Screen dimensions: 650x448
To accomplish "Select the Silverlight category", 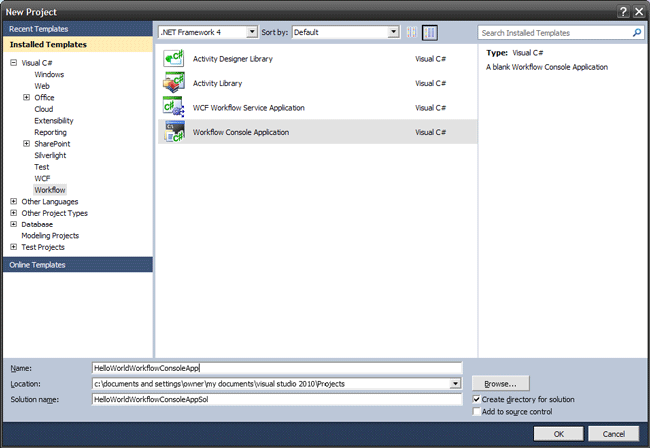I will pyautogui.click(x=50, y=155).
